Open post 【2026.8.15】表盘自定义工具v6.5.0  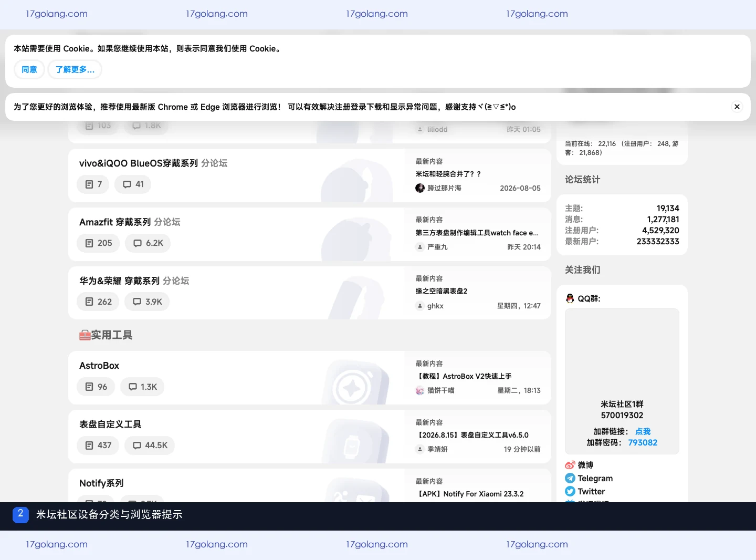pos(472,435)
